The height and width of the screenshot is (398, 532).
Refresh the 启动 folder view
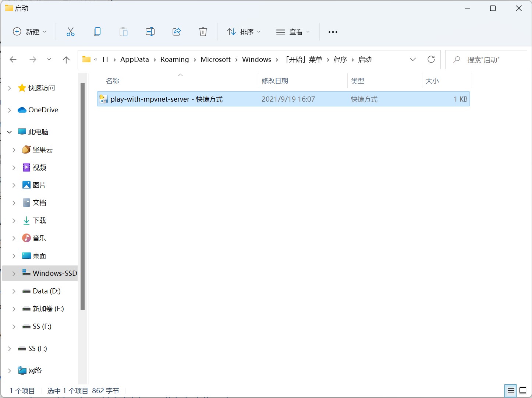(431, 59)
